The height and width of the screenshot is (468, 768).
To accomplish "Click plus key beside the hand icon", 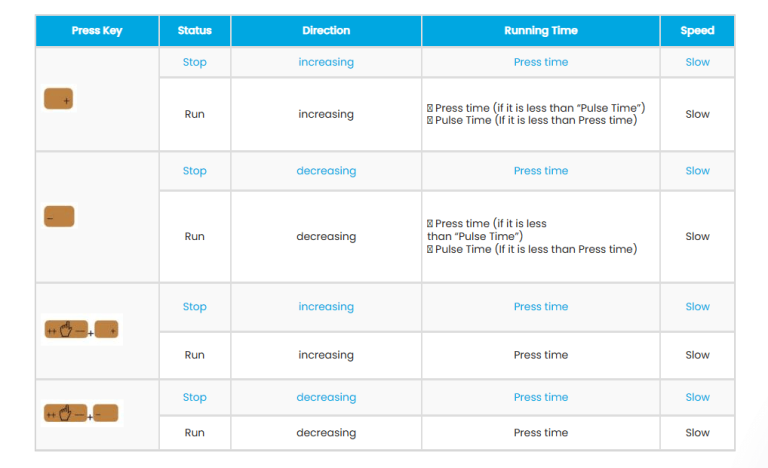I will pos(107,331).
